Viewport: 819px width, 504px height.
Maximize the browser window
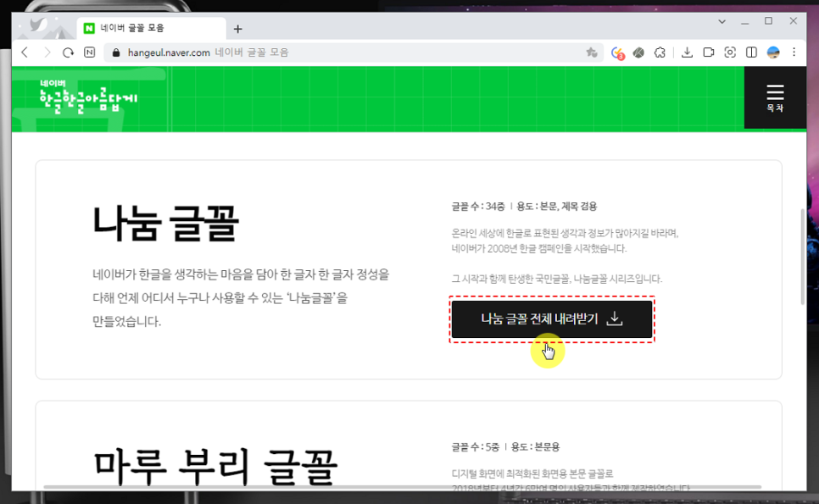click(768, 21)
